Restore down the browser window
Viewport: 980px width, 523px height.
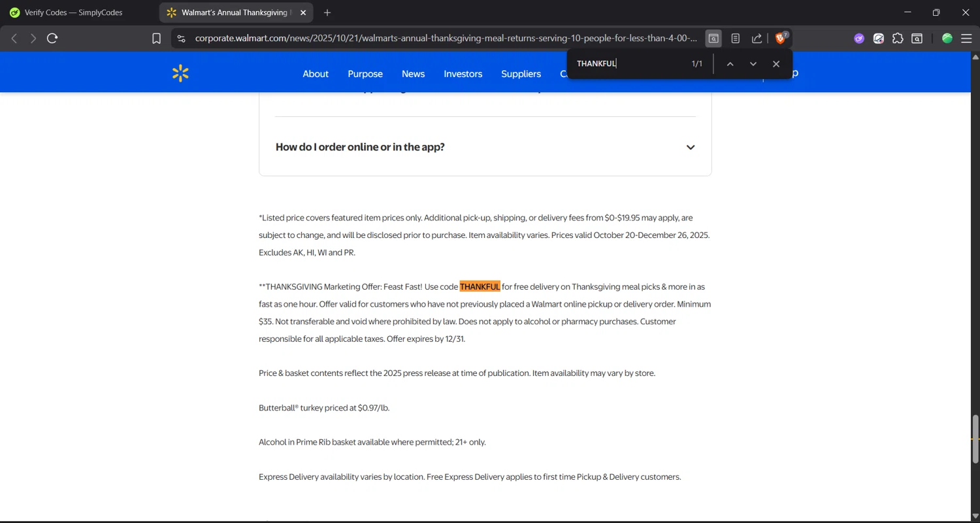(x=936, y=12)
